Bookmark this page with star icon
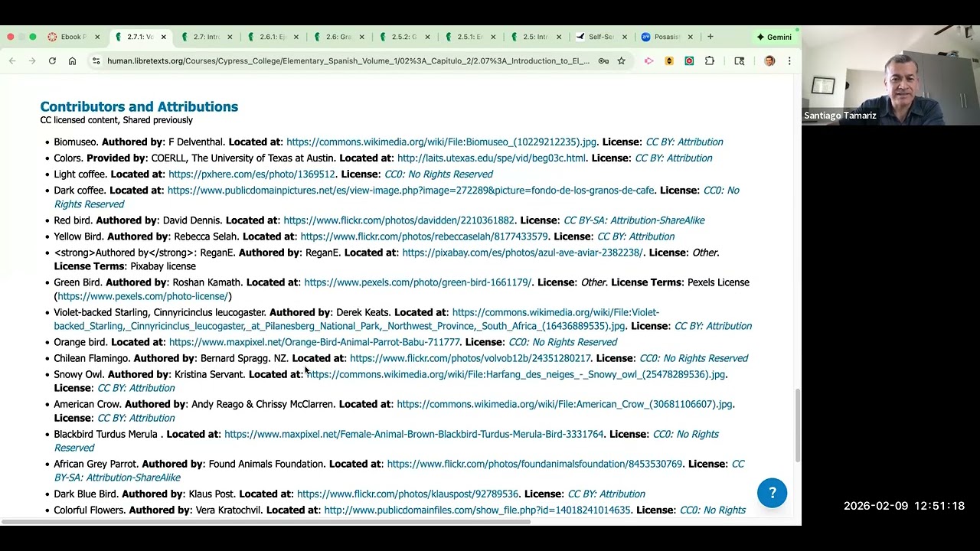The image size is (980, 551). 622,61
